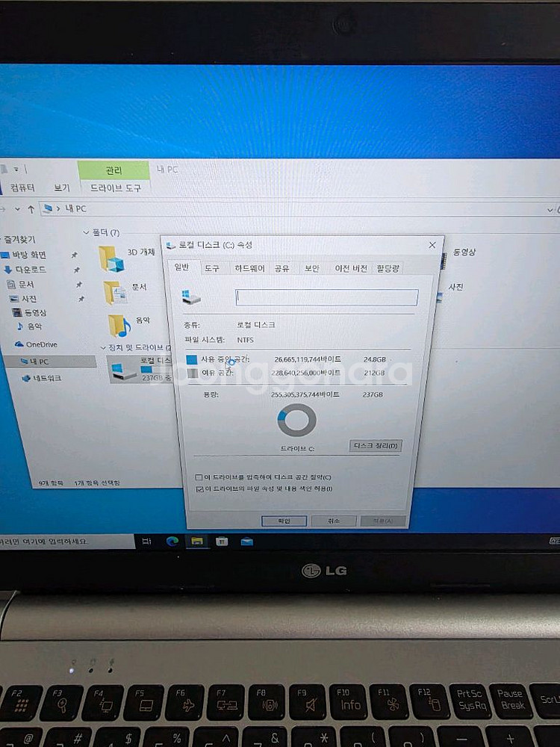Collapse the 폴더 (7) section
Screen dimensions: 560x747
(x=87, y=232)
